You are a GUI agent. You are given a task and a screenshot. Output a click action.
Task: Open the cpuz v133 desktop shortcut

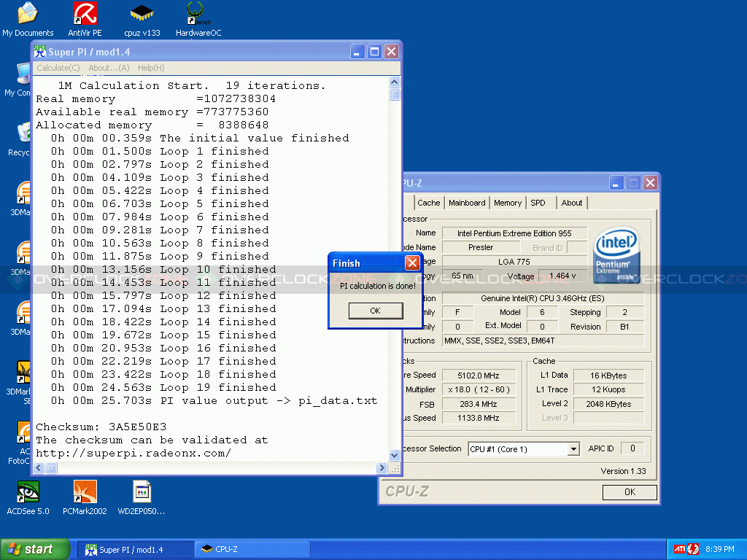coord(142,19)
